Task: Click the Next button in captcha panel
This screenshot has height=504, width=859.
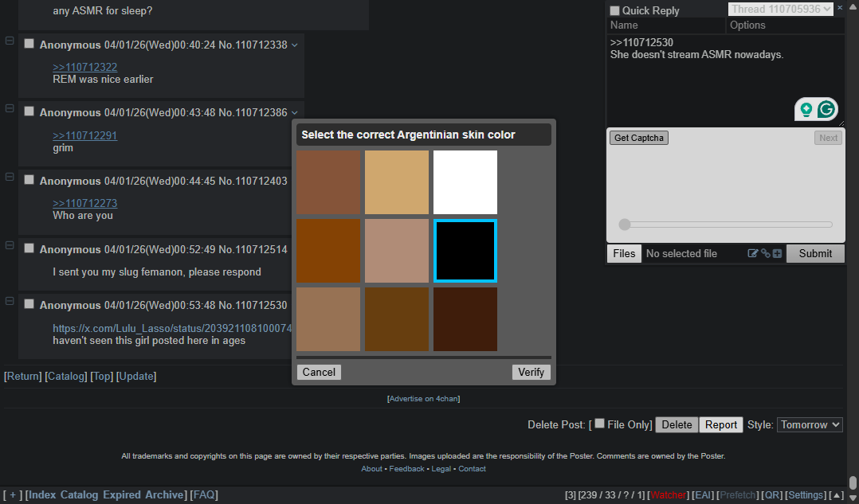Action: 828,138
